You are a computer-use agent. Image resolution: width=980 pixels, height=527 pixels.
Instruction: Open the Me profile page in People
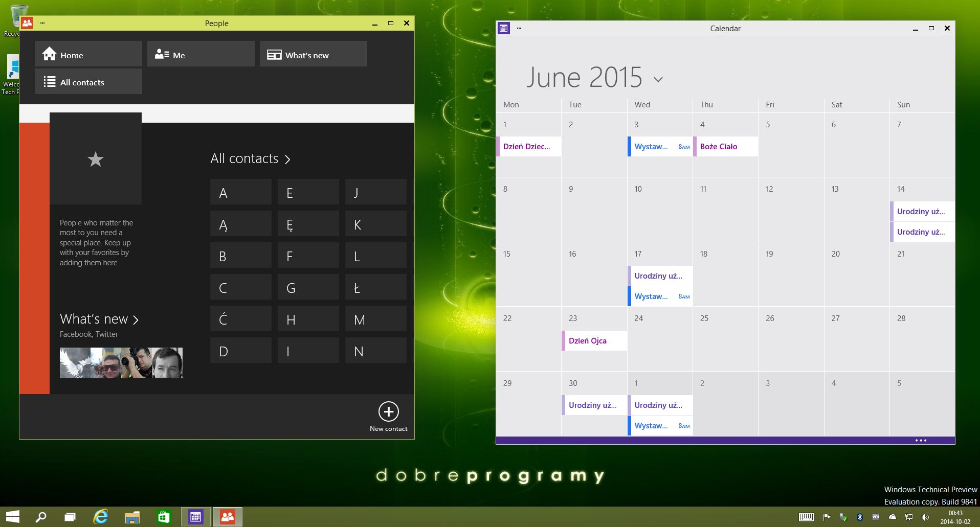pos(201,54)
